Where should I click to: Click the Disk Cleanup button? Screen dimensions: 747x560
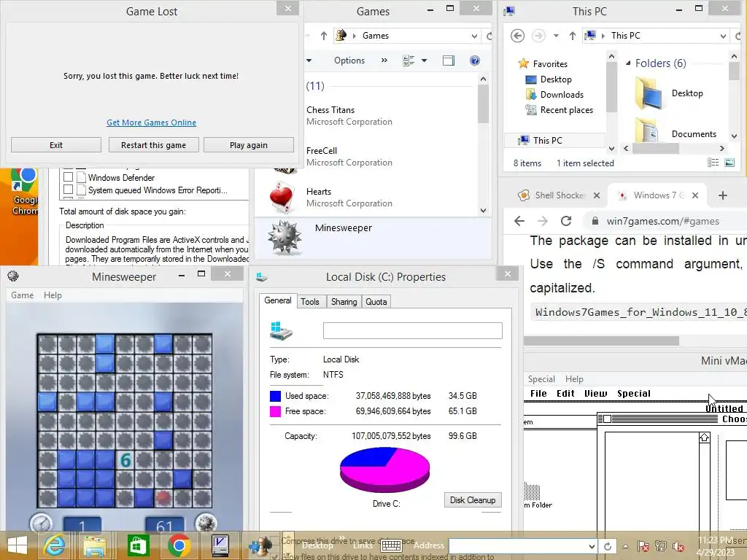point(473,500)
